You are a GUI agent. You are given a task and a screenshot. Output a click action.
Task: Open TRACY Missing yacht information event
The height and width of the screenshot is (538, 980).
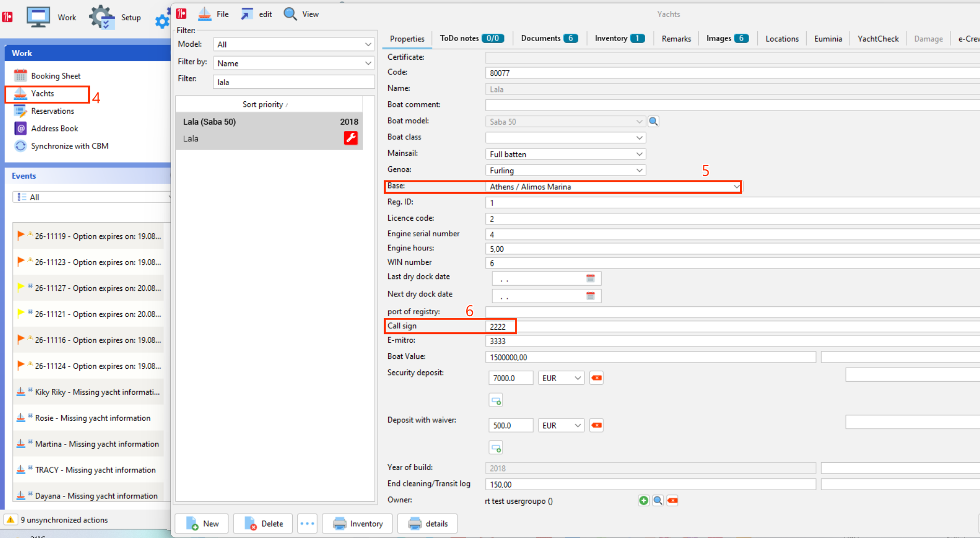pyautogui.click(x=89, y=470)
